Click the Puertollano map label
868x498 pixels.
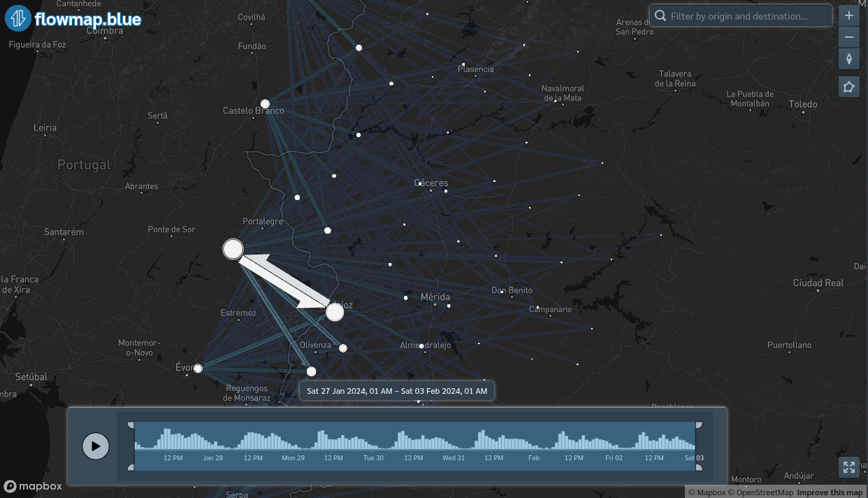[x=789, y=346]
